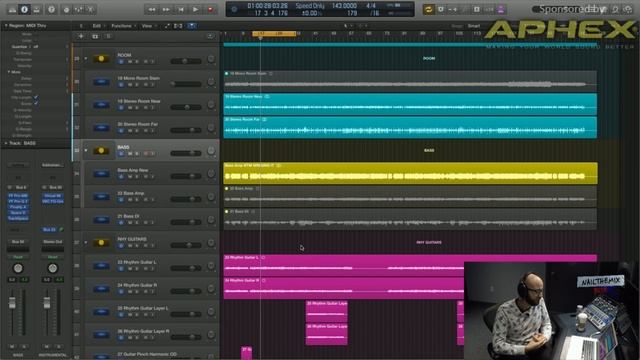Click the 19 Stereo Room Near track icon
The image size is (640, 360).
coord(101,105)
